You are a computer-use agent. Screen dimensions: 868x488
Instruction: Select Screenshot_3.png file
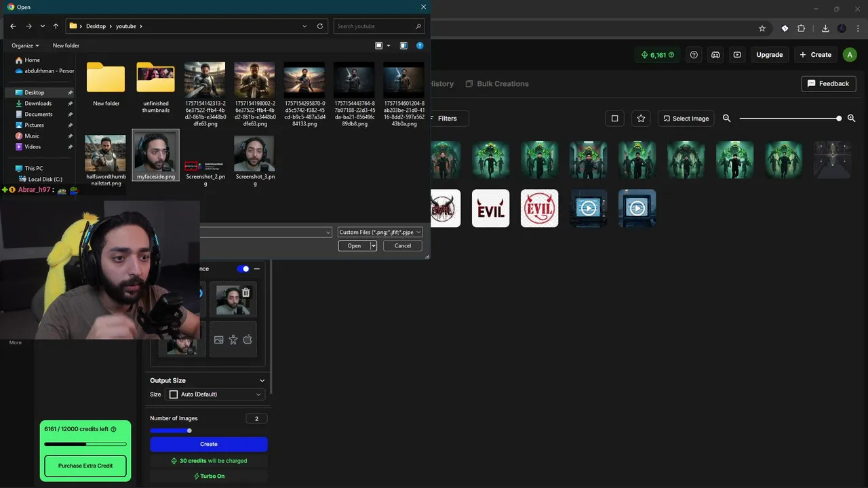point(255,160)
